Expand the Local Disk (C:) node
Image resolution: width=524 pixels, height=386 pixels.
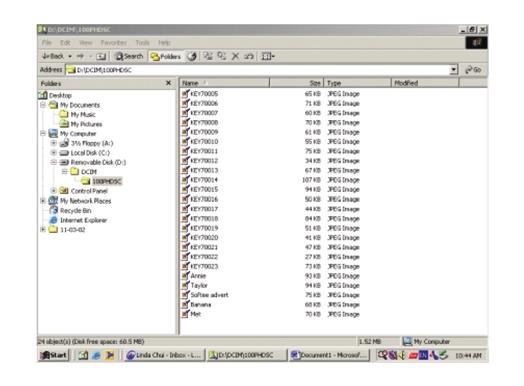(53, 153)
